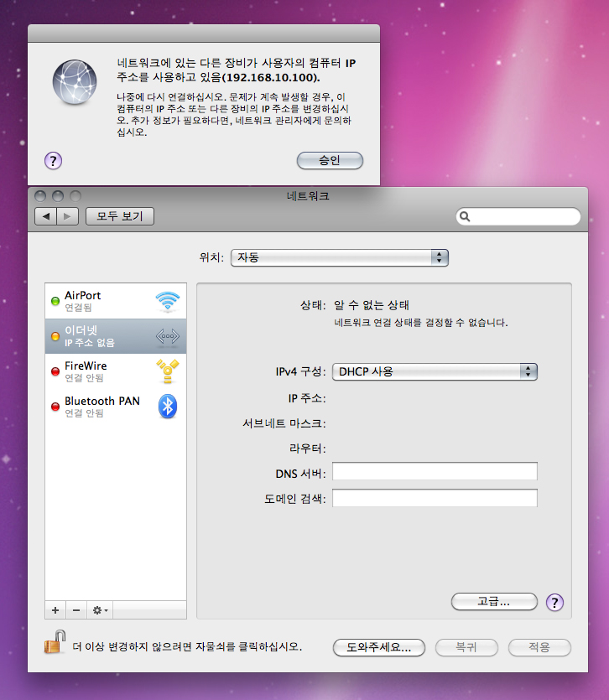This screenshot has height=700, width=609.
Task: Expand the IPv4 구성 dropdown
Action: [435, 371]
